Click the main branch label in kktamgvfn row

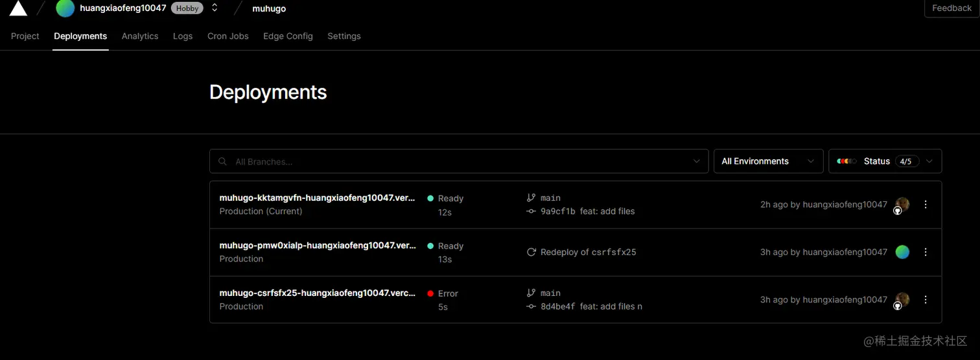click(550, 198)
